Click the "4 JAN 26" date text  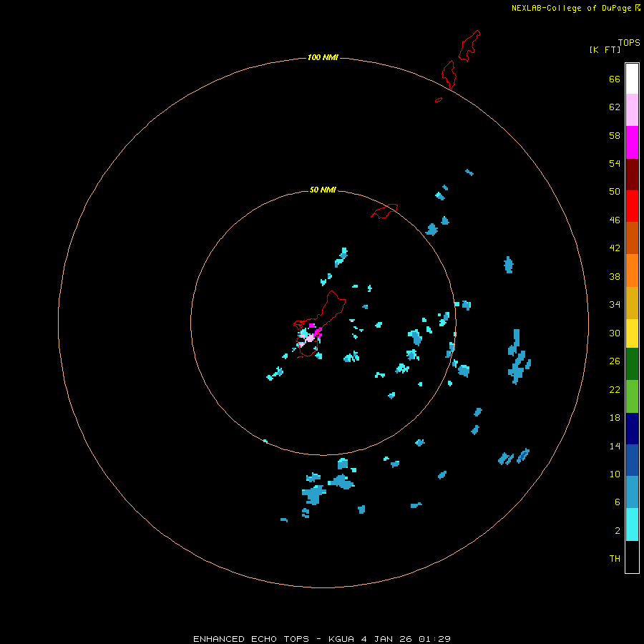[386, 639]
